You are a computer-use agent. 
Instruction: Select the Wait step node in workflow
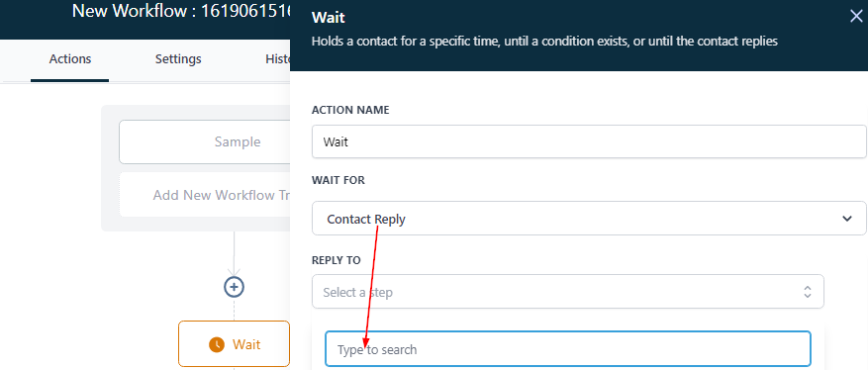tap(234, 344)
